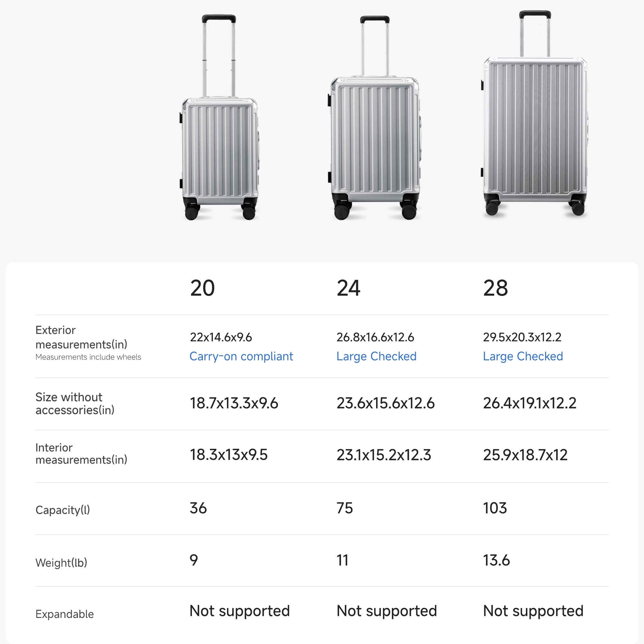Open the Carry-on compliant link
Image resolution: width=644 pixels, height=644 pixels.
tap(241, 356)
